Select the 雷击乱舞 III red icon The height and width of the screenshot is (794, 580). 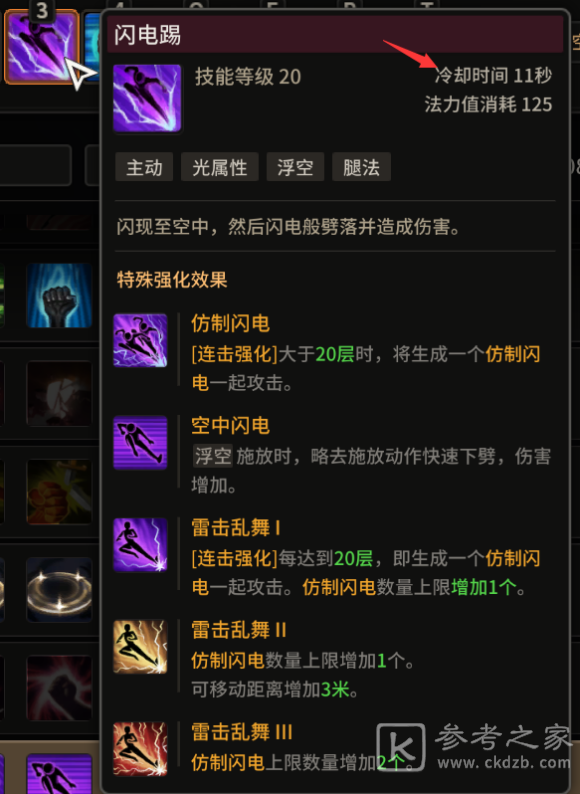click(x=140, y=749)
